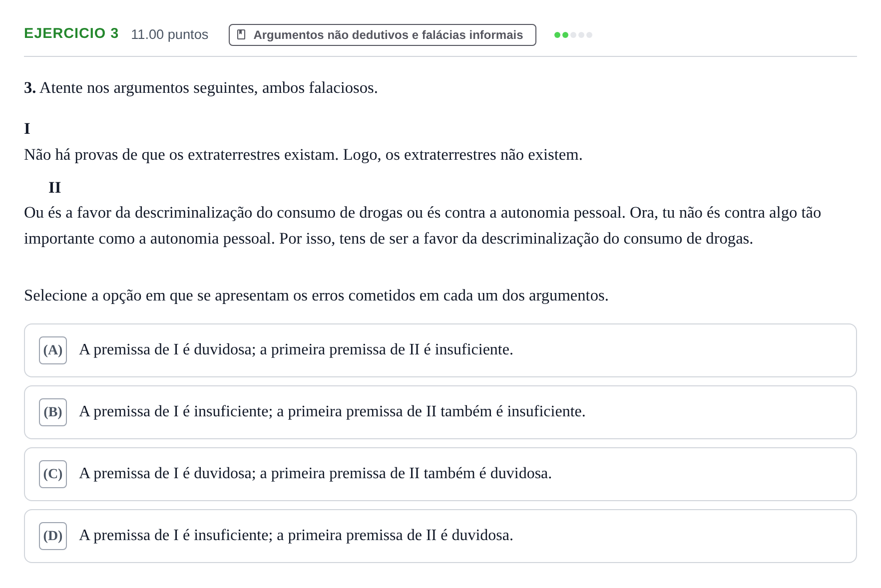Open the 'Argumentos não dedutivos e falácias informais' tag
The height and width of the screenshot is (588, 881).
point(382,35)
